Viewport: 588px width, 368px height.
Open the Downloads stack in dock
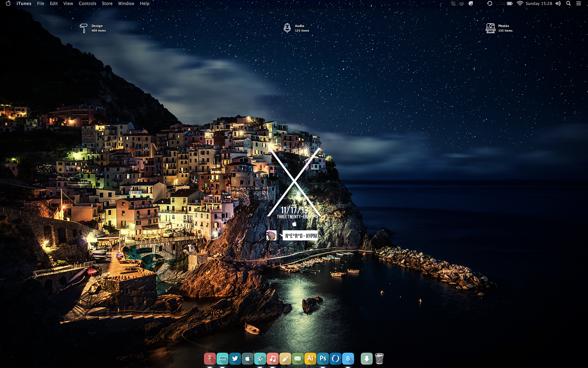click(x=367, y=358)
